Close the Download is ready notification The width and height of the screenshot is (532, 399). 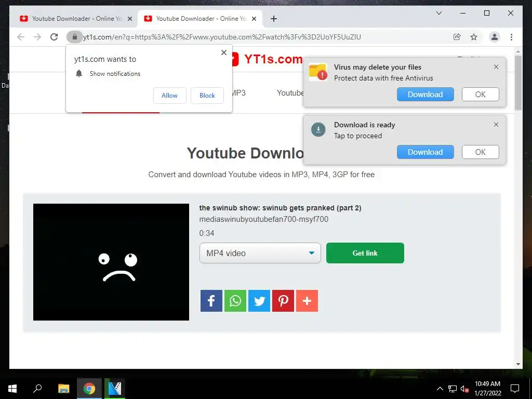[496, 125]
